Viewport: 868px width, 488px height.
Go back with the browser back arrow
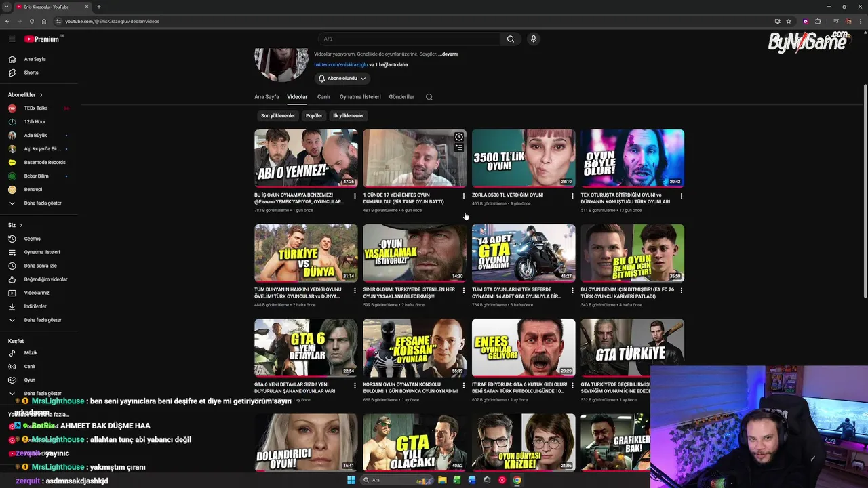click(7, 21)
